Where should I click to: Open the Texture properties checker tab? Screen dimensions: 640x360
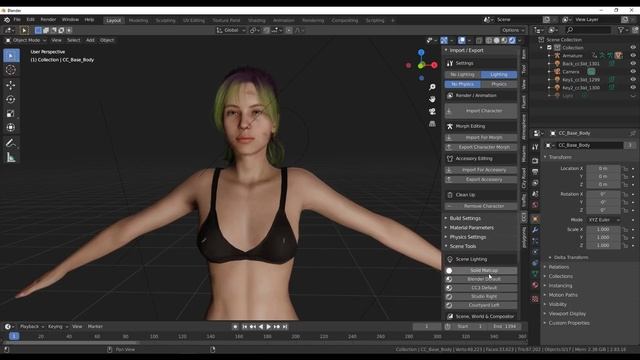[535, 299]
